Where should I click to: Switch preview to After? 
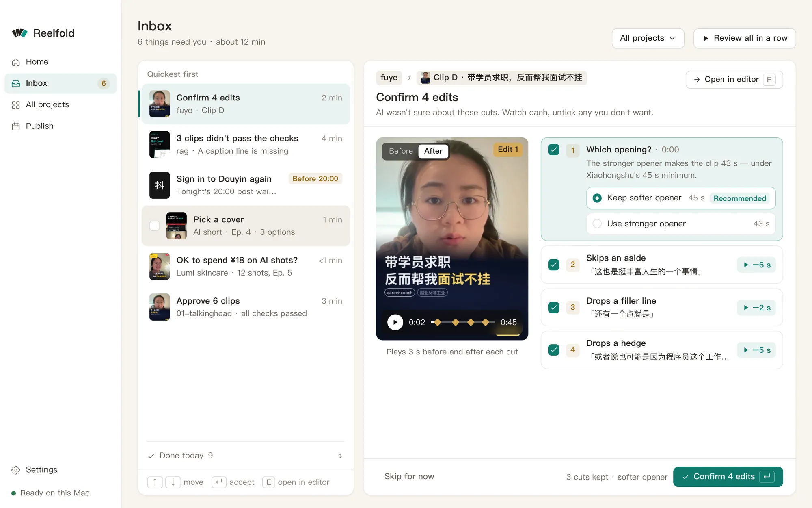(x=433, y=151)
